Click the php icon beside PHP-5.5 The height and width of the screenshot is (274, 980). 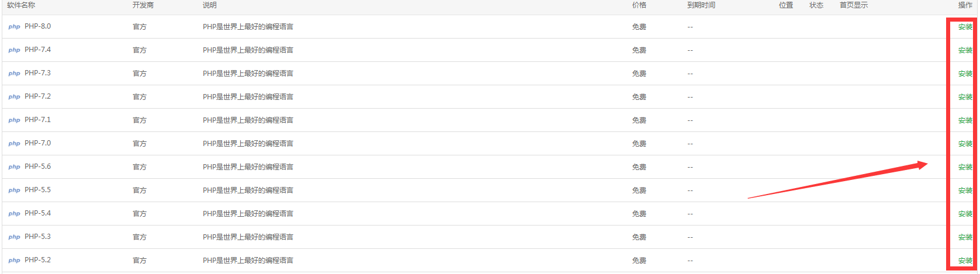click(x=14, y=190)
